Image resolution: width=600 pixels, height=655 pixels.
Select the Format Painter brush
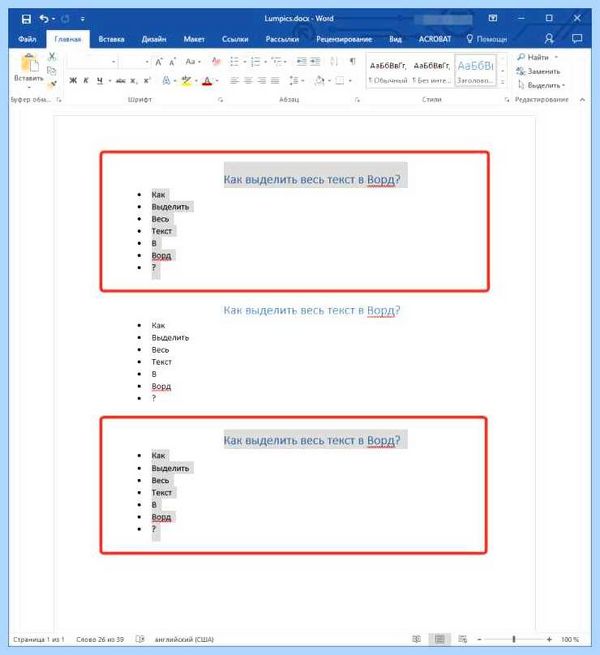[x=52, y=84]
